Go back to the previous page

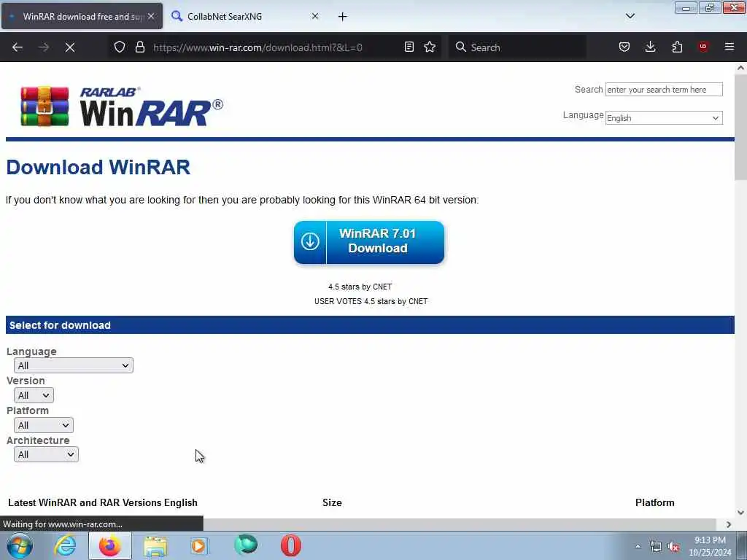(x=18, y=47)
